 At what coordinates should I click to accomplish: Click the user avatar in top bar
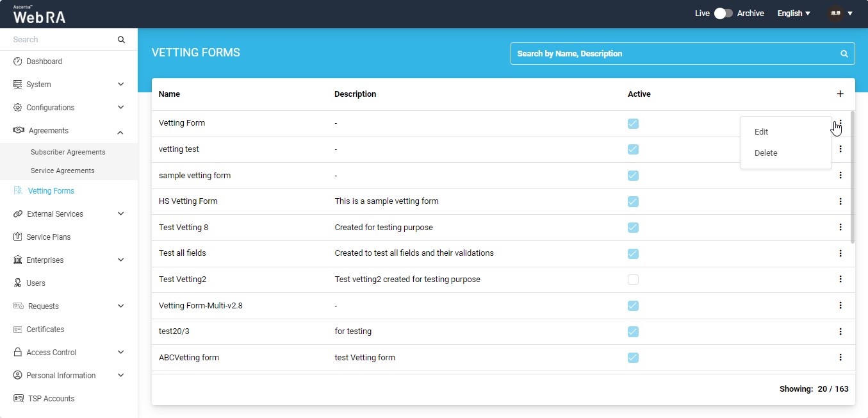[835, 13]
